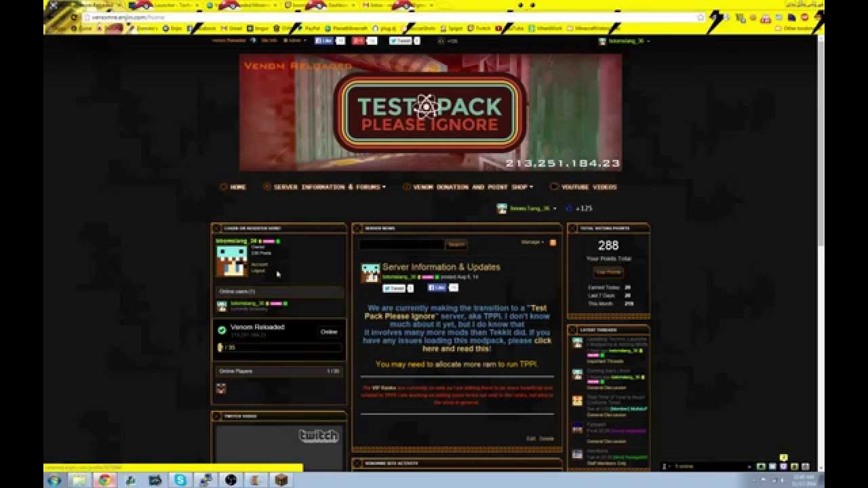868x488 pixels.
Task: Click the Twitch logo in the video panel
Action: 318,436
